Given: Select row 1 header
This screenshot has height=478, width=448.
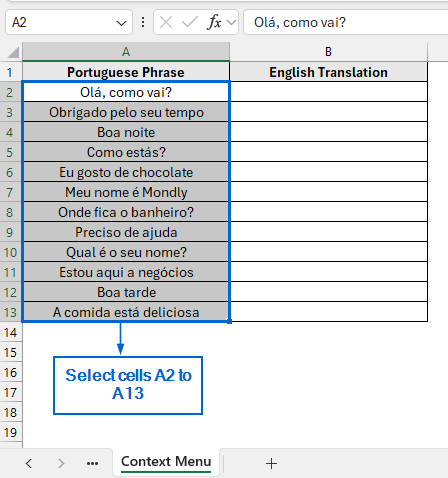Looking at the screenshot, I should 11,72.
